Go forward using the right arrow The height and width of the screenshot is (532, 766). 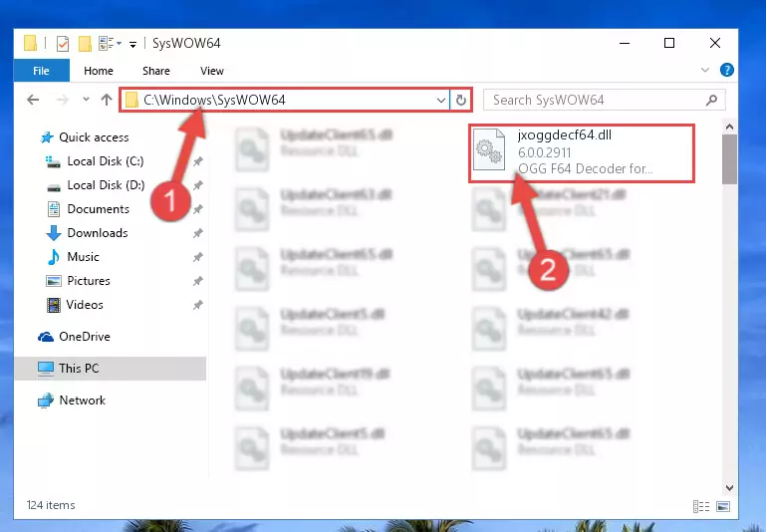click(63, 100)
